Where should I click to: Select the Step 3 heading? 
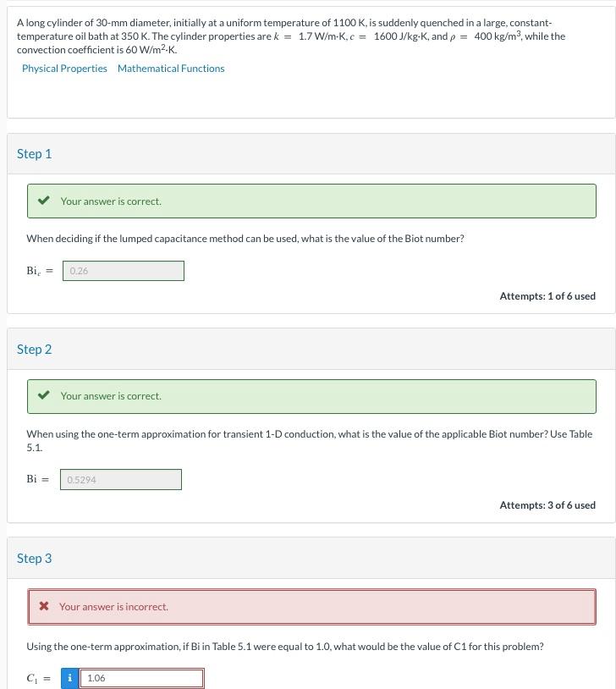[35, 559]
